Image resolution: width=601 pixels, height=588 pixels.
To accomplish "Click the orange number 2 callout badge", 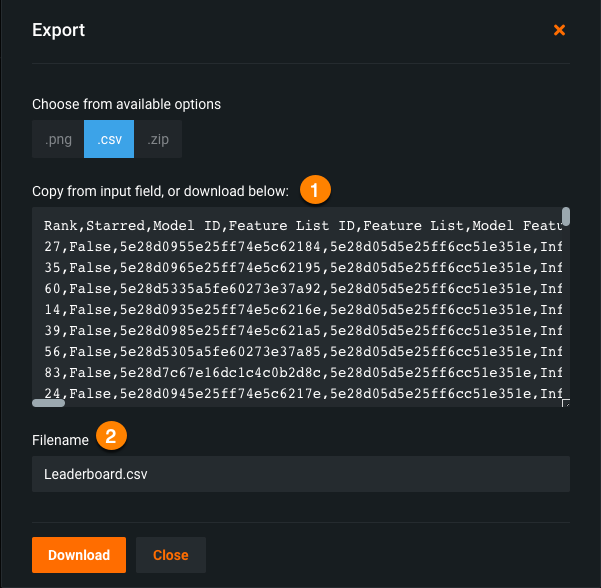I will (111, 436).
